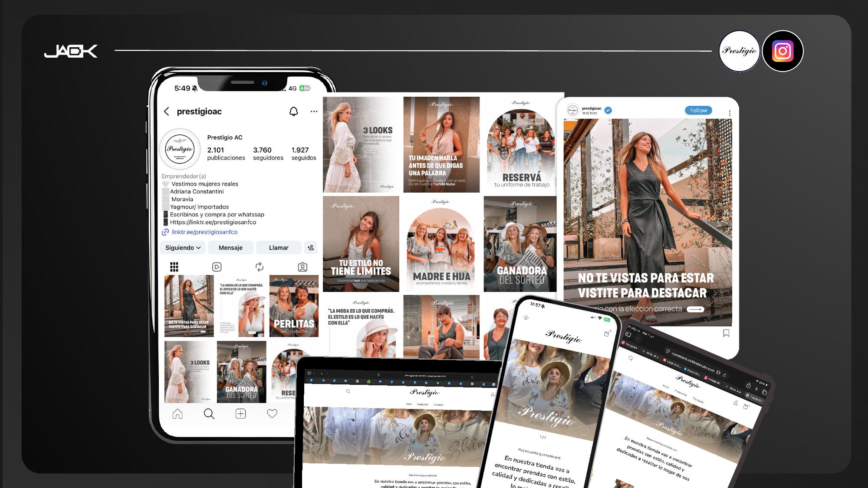Open the linktr.ee/prestigiosanfco link
The height and width of the screenshot is (488, 868).
pos(204,232)
